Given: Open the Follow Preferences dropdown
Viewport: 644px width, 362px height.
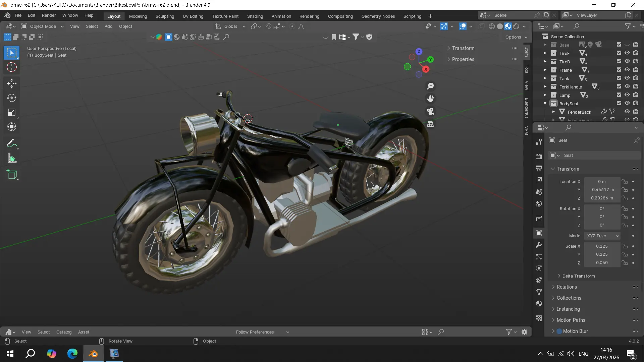Looking at the screenshot, I should (x=262, y=332).
